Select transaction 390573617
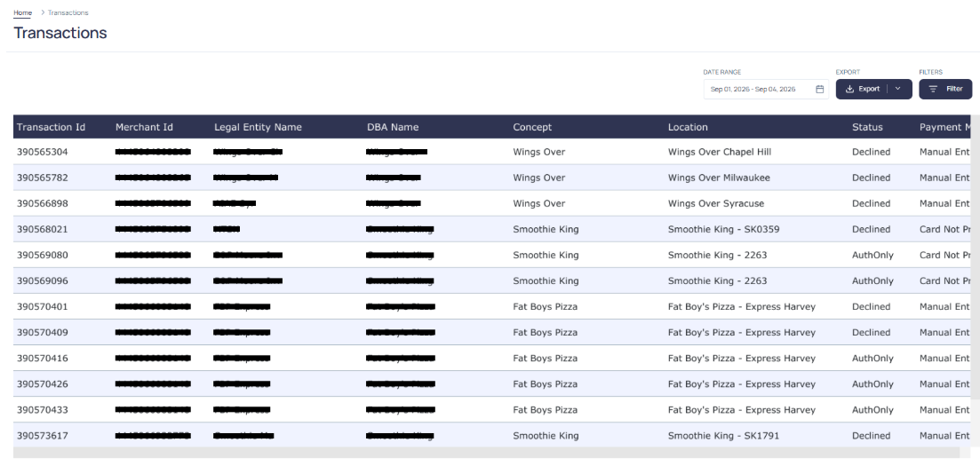 [43, 436]
